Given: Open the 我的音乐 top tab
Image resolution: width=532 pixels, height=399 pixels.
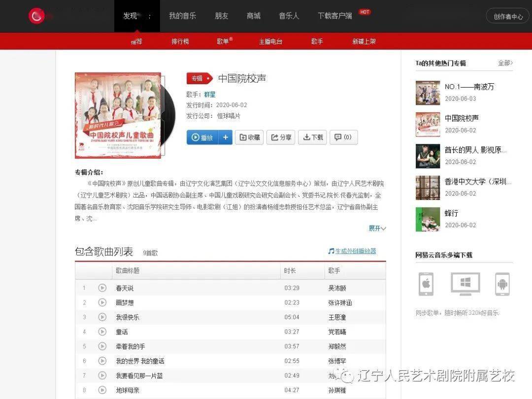Looking at the screenshot, I should tap(183, 16).
